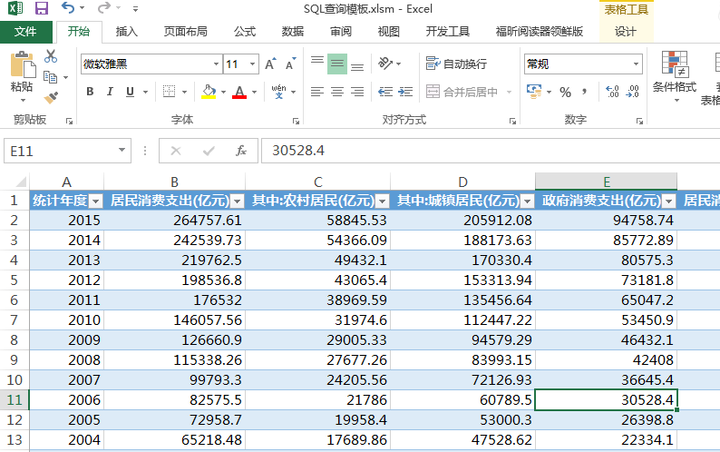Image resolution: width=720 pixels, height=452 pixels.
Task: Center cell text horizontally
Action: click(338, 91)
